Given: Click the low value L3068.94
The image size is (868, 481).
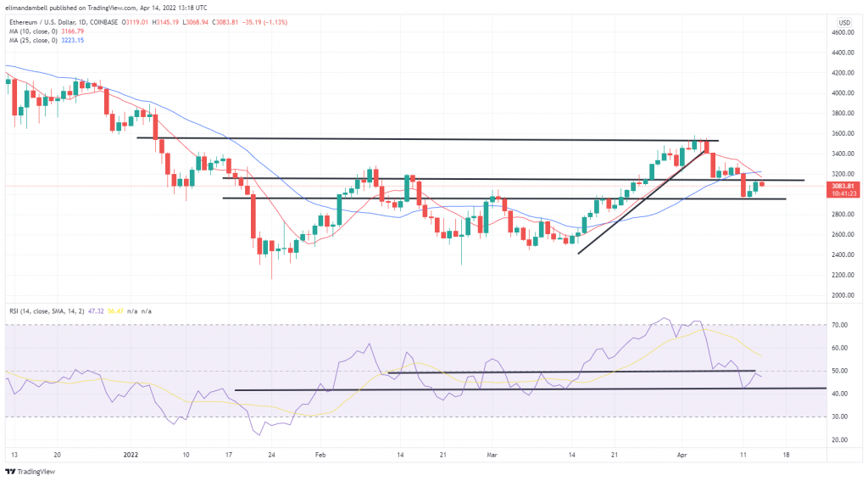Looking at the screenshot, I should [195, 23].
